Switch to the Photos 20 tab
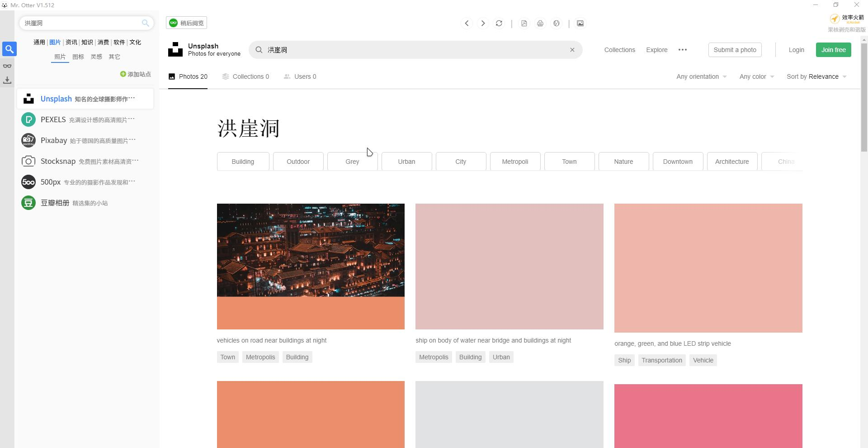868x448 pixels. pos(188,76)
